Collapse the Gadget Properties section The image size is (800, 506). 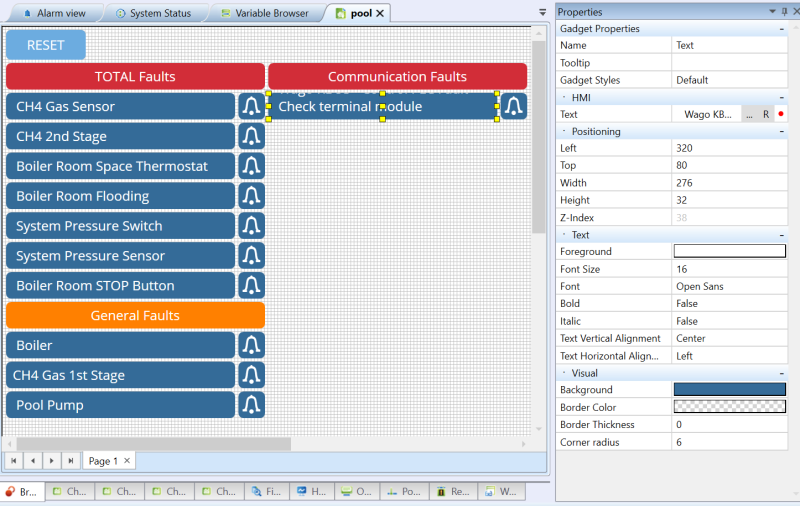coord(782,29)
